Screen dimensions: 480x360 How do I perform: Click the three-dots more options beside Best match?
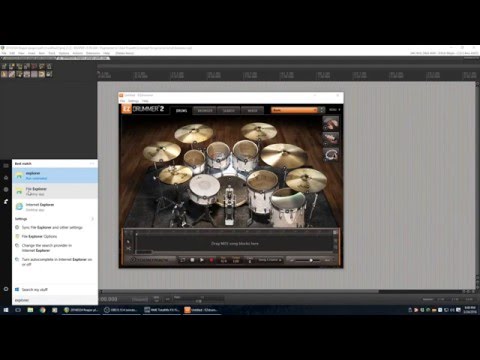point(92,163)
